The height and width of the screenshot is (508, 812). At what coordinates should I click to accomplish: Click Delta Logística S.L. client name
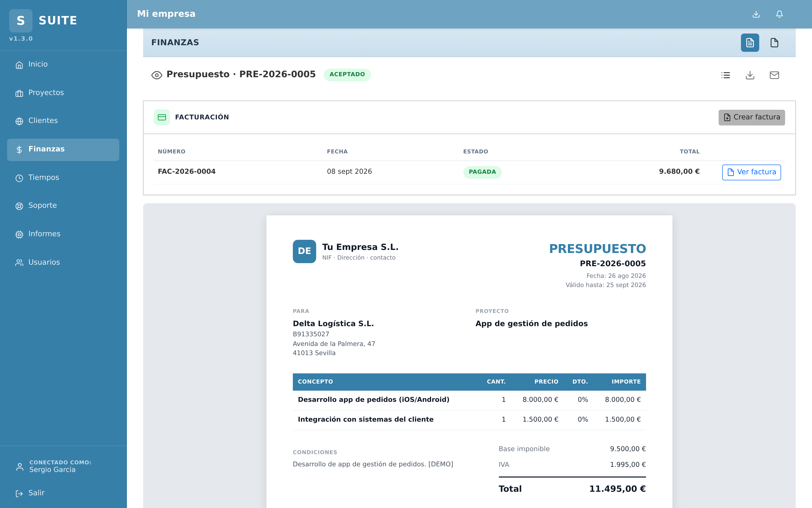pyautogui.click(x=333, y=324)
